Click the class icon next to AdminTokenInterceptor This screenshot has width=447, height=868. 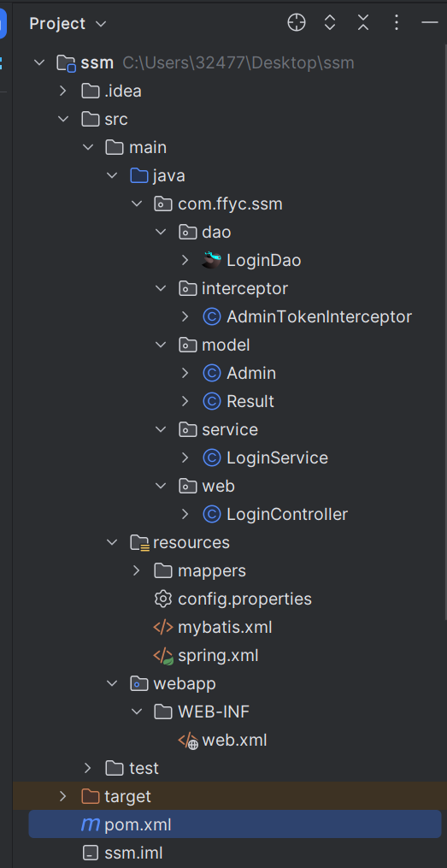click(x=211, y=316)
